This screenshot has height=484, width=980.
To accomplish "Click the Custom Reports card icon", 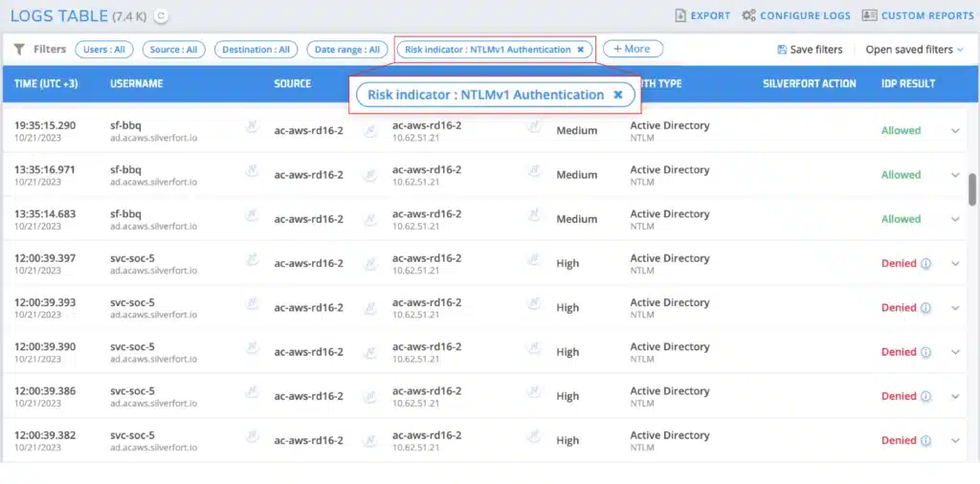I will tap(869, 15).
